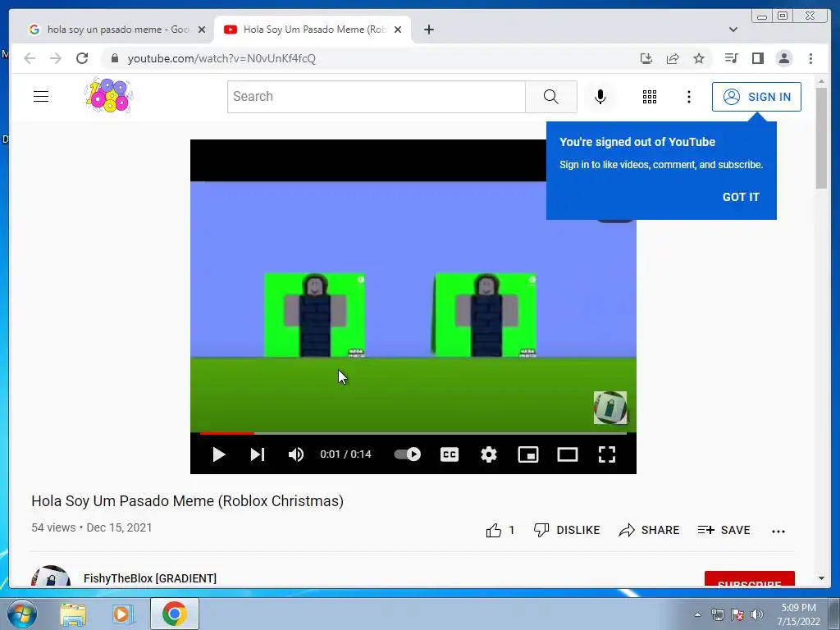Screen dimensions: 840x630
Task: Click the SIGN IN button
Action: pyautogui.click(x=756, y=97)
